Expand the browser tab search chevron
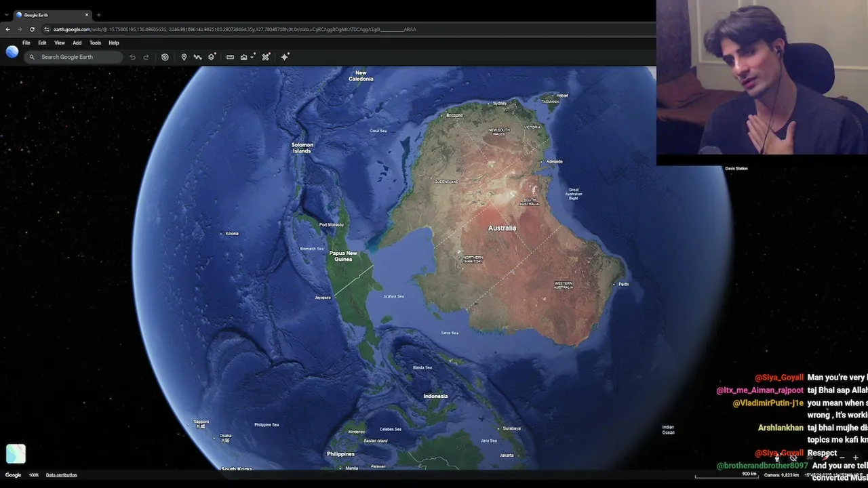 click(7, 15)
